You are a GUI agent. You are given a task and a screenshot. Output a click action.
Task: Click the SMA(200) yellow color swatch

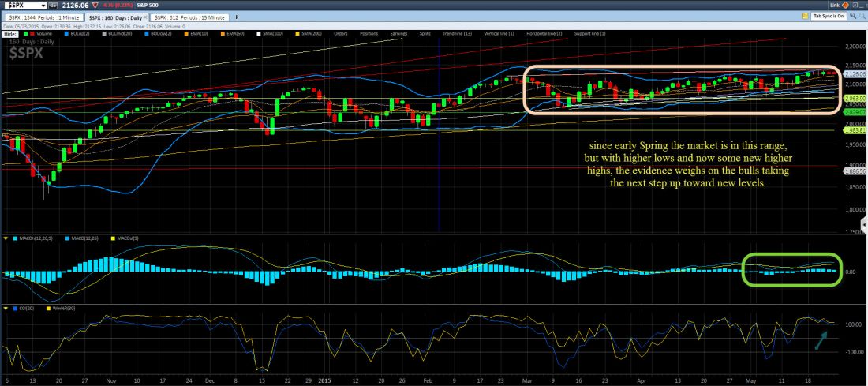click(297, 34)
